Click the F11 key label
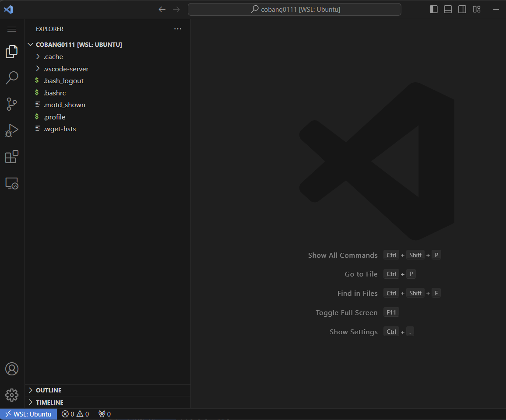Image resolution: width=506 pixels, height=420 pixels. pos(391,312)
